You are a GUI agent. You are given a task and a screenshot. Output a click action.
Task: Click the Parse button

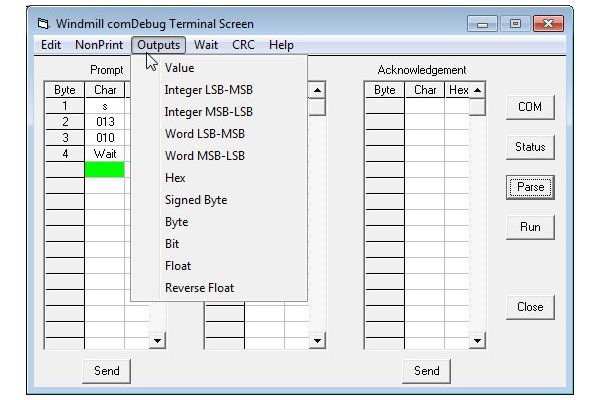click(530, 187)
